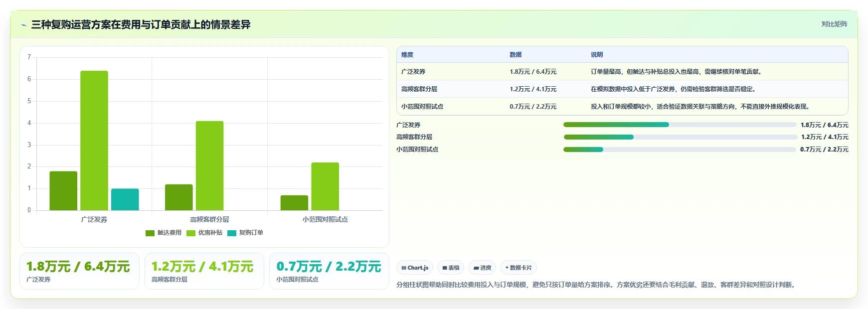Click the 说明 column header
The image size is (868, 309).
coord(597,55)
